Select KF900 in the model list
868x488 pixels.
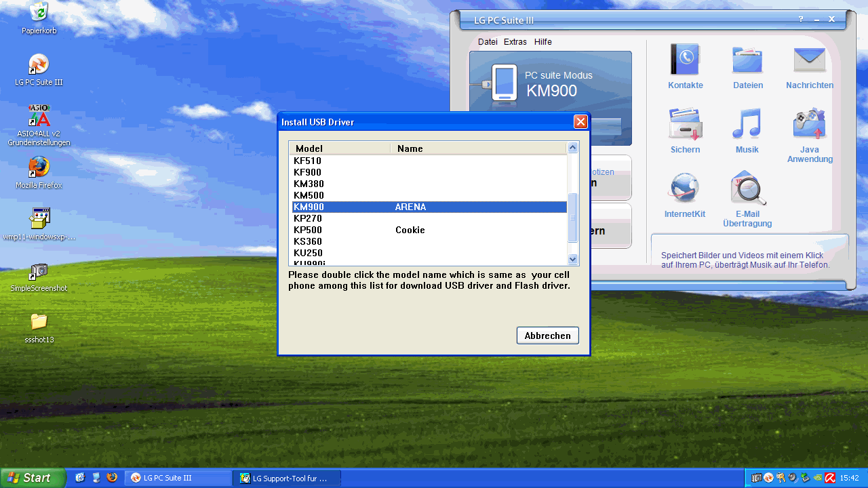tap(429, 172)
